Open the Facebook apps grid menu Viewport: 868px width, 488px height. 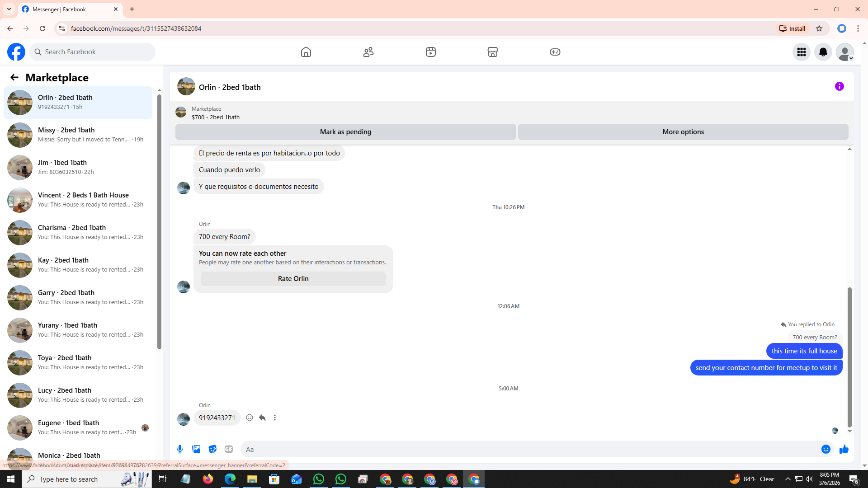click(x=801, y=52)
